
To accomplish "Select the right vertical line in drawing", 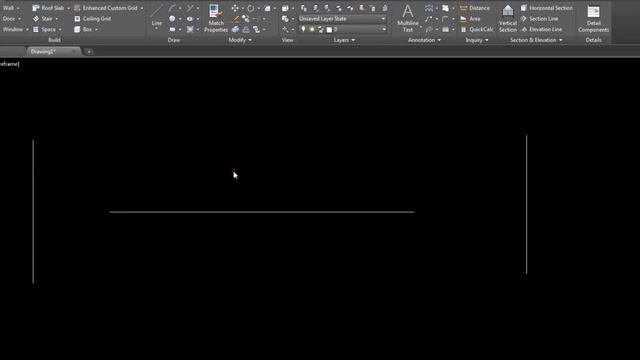I will point(527,204).
